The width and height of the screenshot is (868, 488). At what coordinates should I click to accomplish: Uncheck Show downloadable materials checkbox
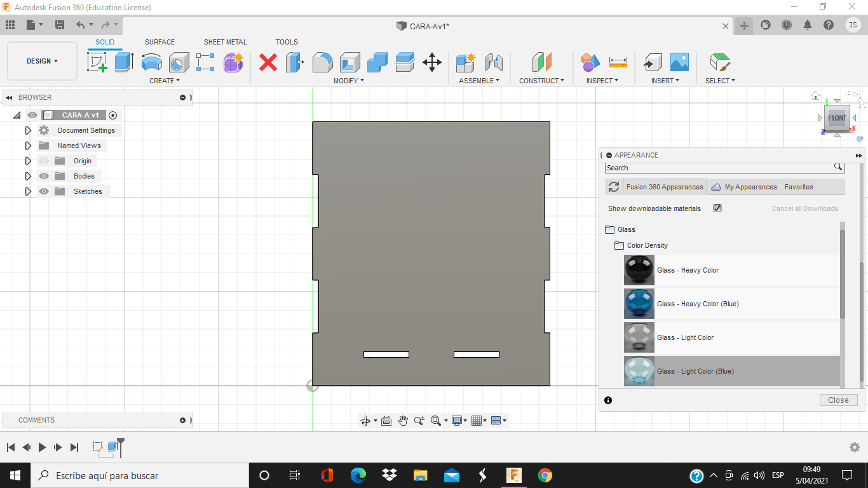[x=717, y=208]
